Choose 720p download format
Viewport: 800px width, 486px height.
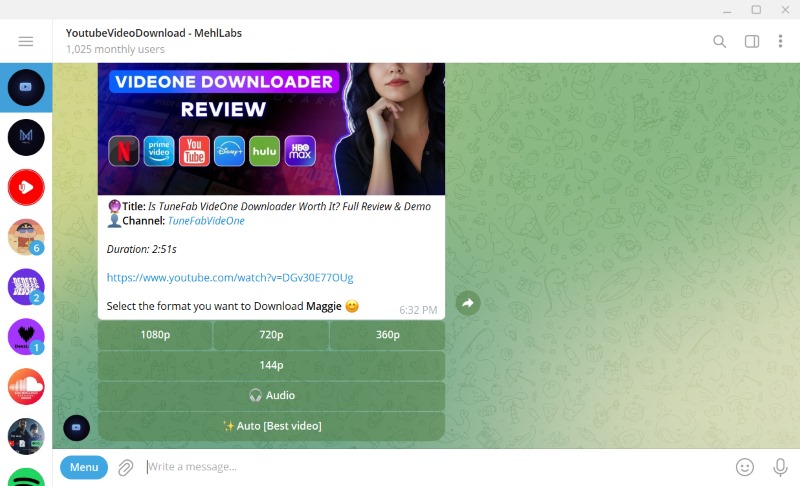point(271,335)
